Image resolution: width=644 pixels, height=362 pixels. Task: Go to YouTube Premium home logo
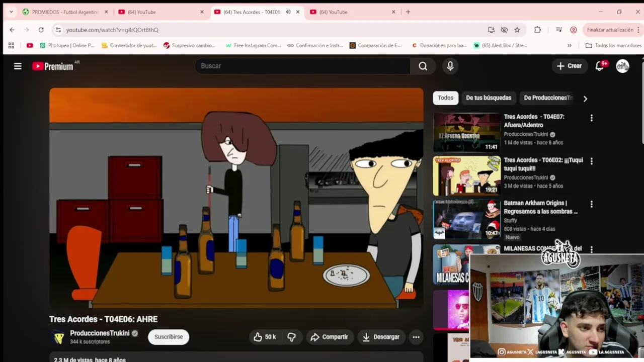(53, 66)
